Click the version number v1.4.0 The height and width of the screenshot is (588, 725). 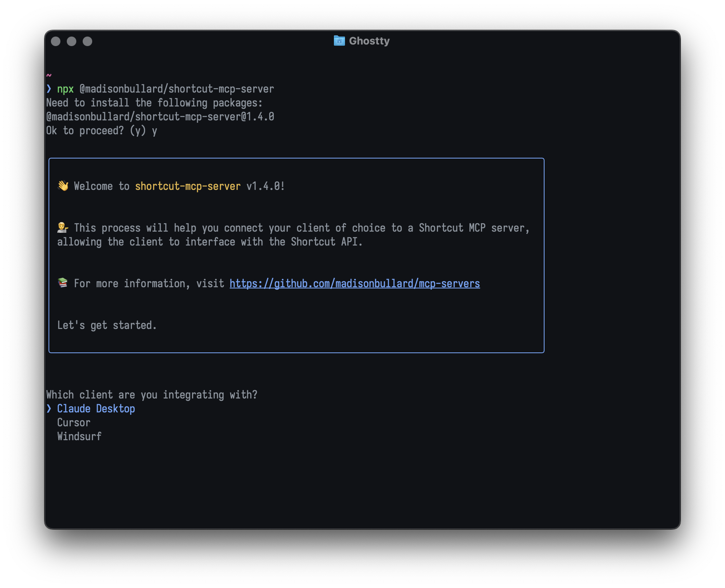pyautogui.click(x=263, y=186)
